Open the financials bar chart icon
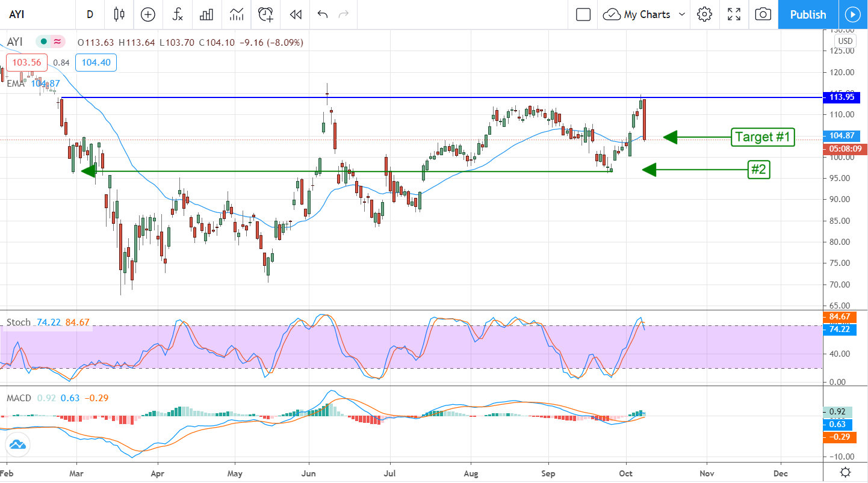The height and width of the screenshot is (483, 868). point(207,14)
